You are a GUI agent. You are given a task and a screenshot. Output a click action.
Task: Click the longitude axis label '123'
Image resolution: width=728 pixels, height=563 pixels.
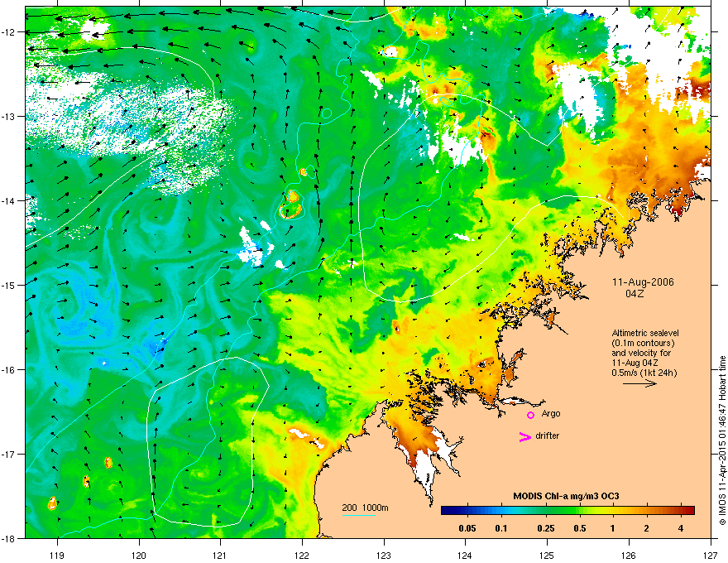point(384,555)
